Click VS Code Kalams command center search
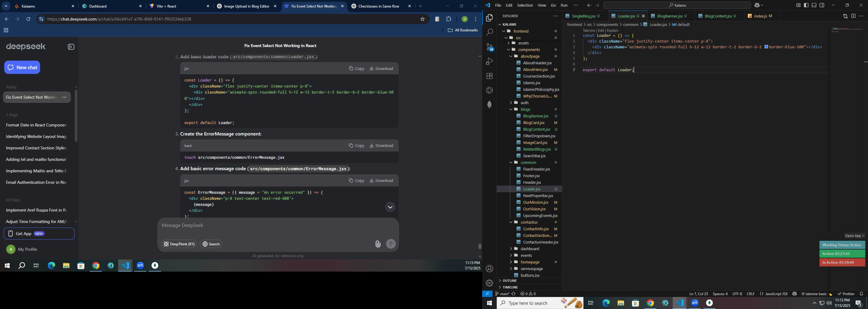868x309 pixels. [x=677, y=5]
